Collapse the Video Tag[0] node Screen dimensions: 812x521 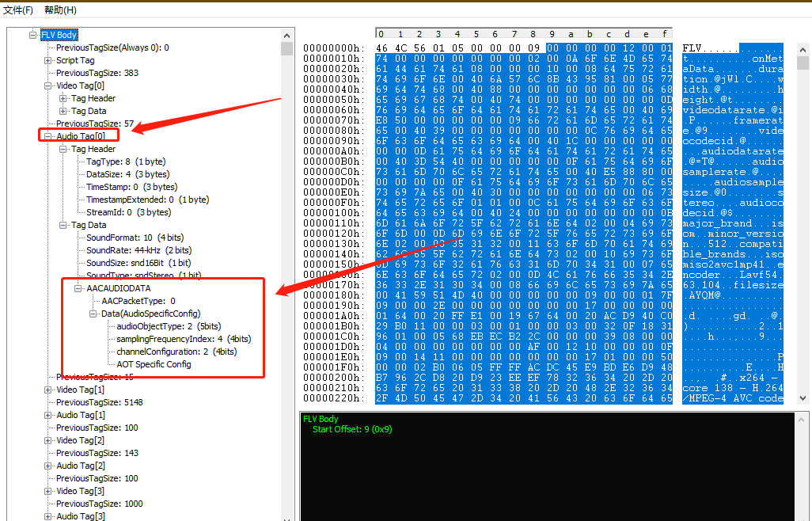point(47,86)
